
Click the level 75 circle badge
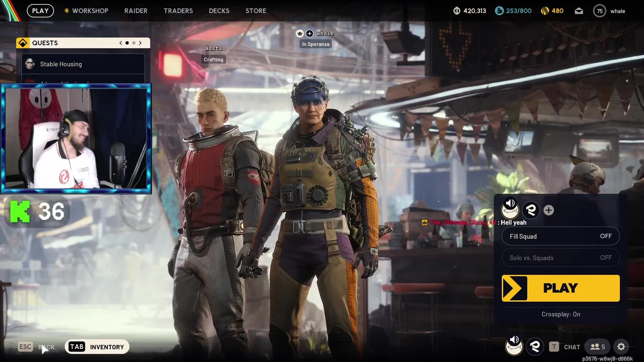click(600, 11)
